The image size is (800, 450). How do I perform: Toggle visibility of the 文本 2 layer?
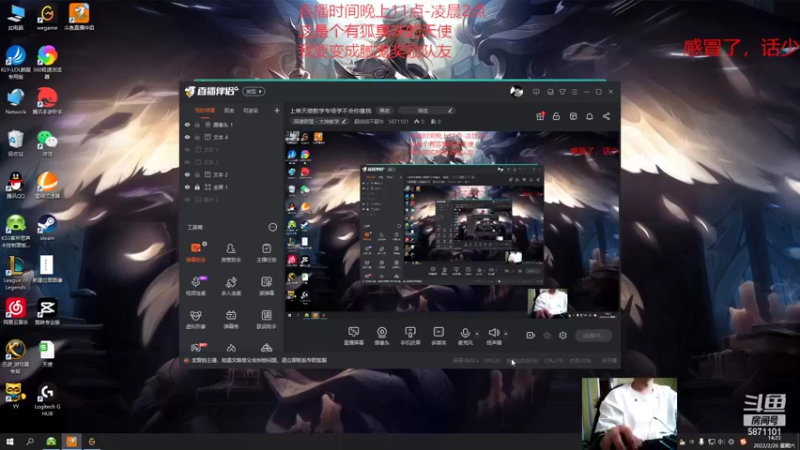[187, 174]
